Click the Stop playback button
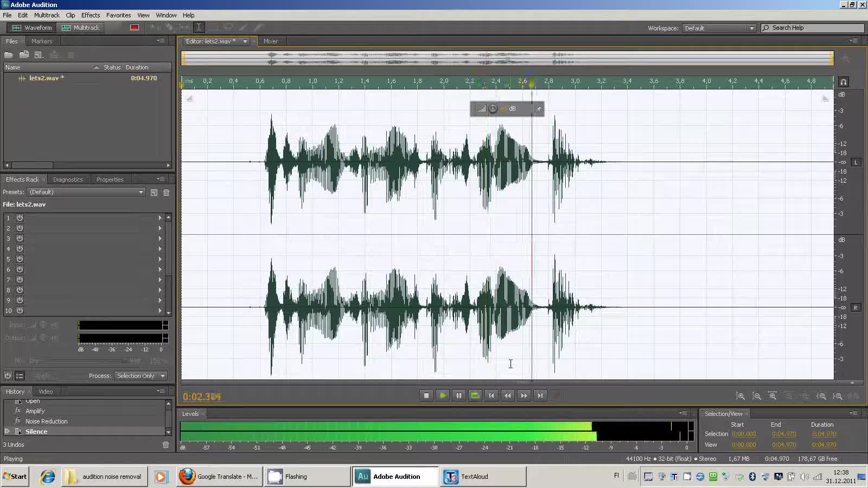Screen dimensions: 868x488 [426, 396]
